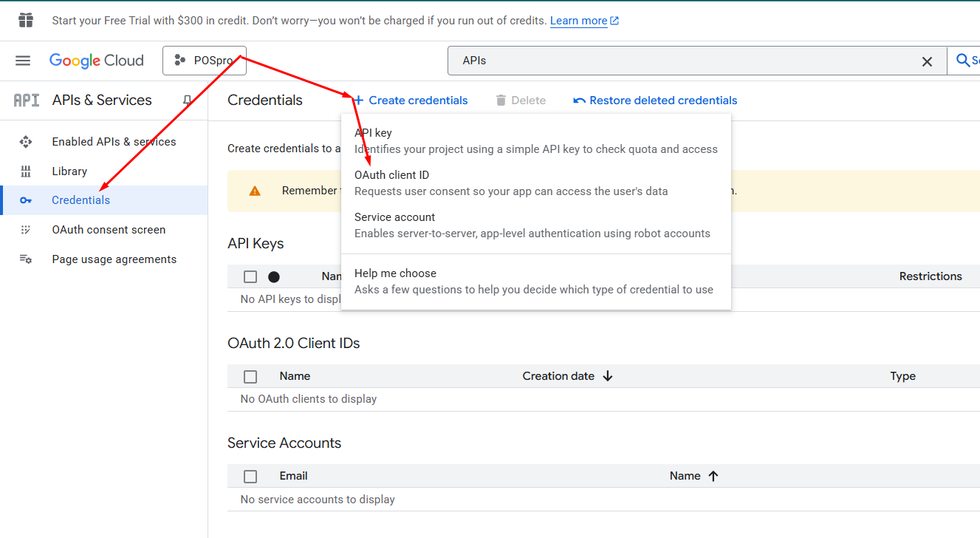Select OAuth client ID from menu
The image size is (980, 538).
[x=391, y=176]
